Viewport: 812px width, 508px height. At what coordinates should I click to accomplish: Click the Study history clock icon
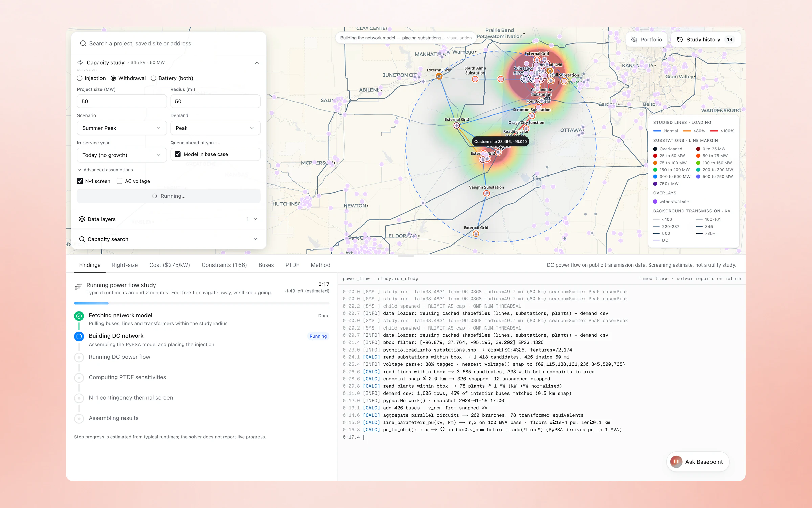pyautogui.click(x=680, y=40)
